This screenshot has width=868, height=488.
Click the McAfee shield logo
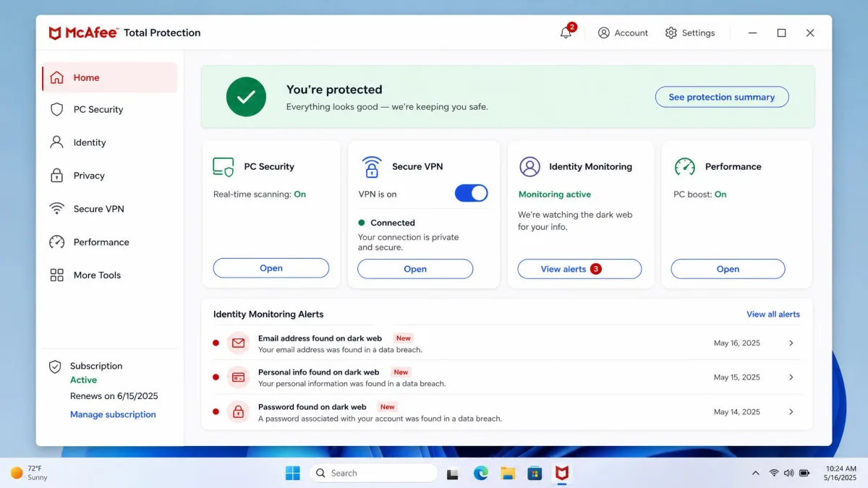55,33
